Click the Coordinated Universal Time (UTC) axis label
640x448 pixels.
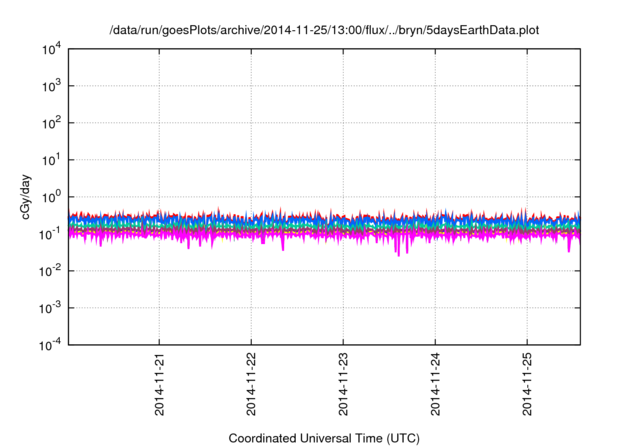click(324, 438)
